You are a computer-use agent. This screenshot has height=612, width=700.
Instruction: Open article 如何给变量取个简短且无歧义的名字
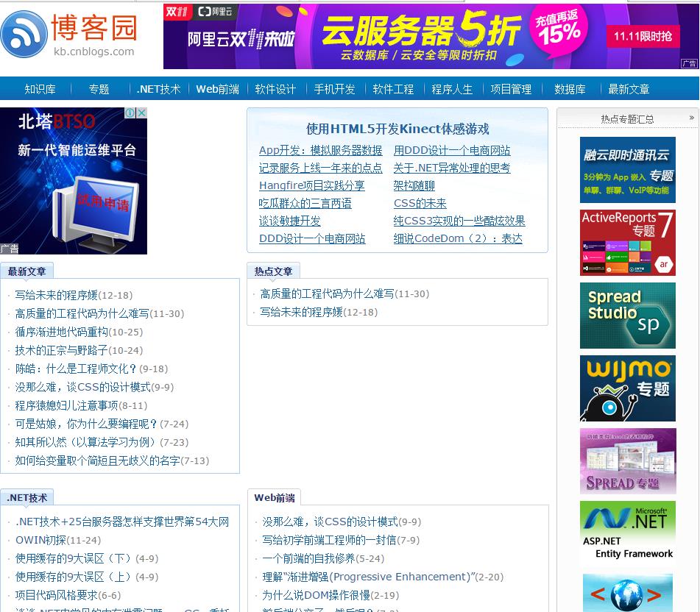(98, 460)
